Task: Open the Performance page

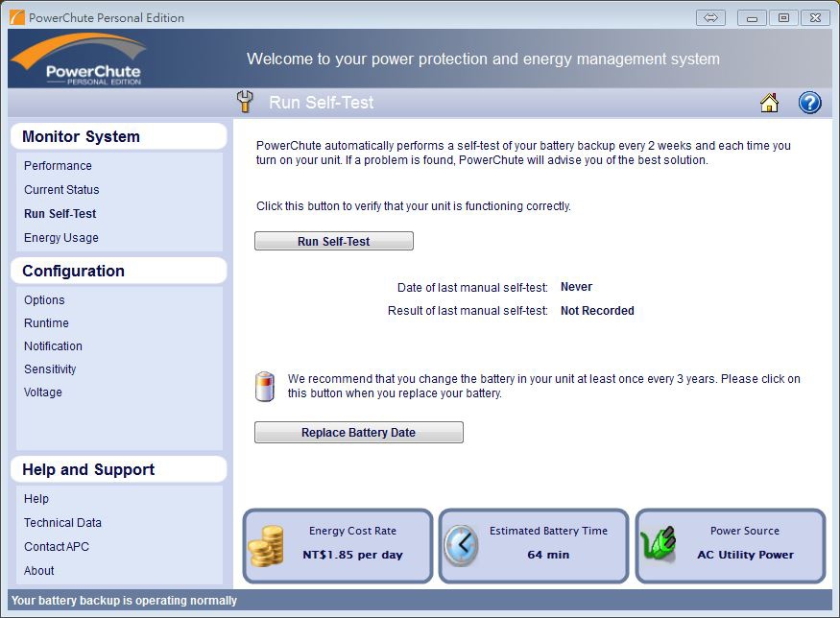Action: (x=58, y=165)
